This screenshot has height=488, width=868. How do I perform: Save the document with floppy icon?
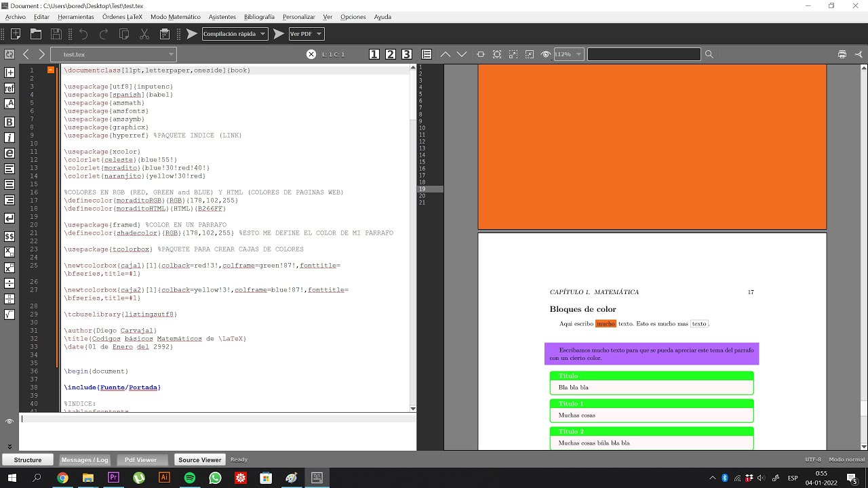tap(56, 34)
